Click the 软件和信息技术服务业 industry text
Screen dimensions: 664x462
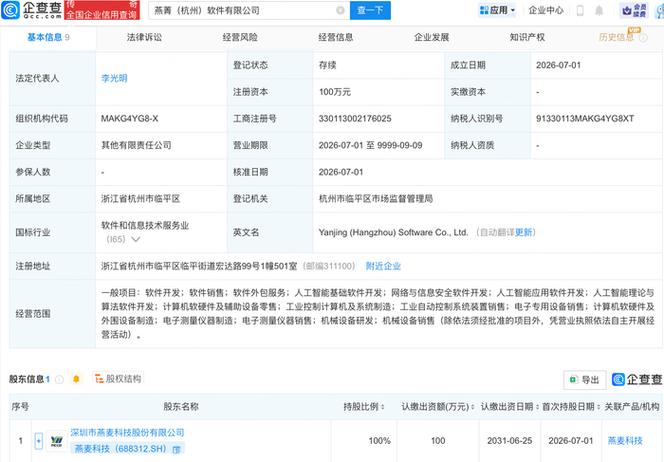(x=145, y=226)
